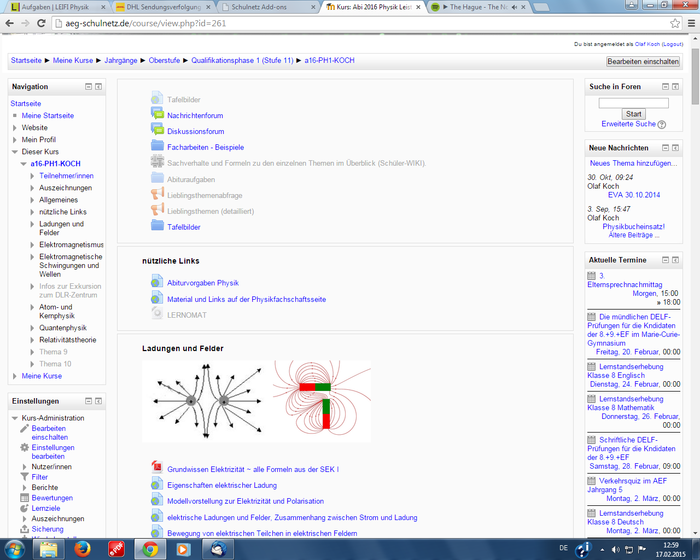
Task: Click the pencil icon for Bearbeiten einschalten
Action: point(25,428)
